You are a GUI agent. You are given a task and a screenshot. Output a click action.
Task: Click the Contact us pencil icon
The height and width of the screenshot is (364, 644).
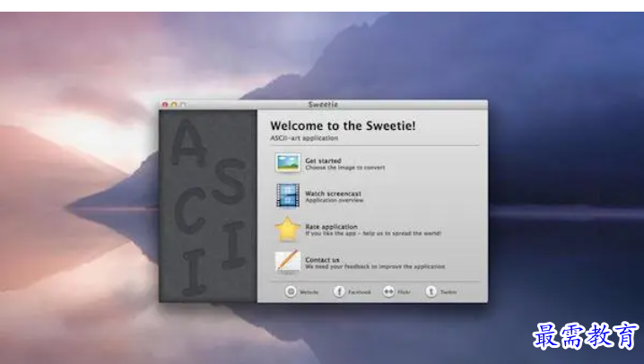click(x=288, y=262)
